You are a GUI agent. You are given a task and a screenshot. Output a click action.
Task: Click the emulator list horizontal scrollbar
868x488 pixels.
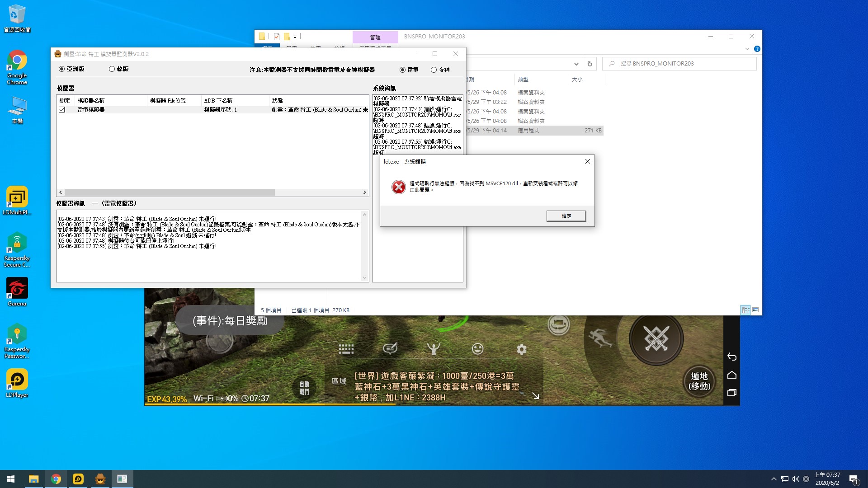[x=170, y=192]
